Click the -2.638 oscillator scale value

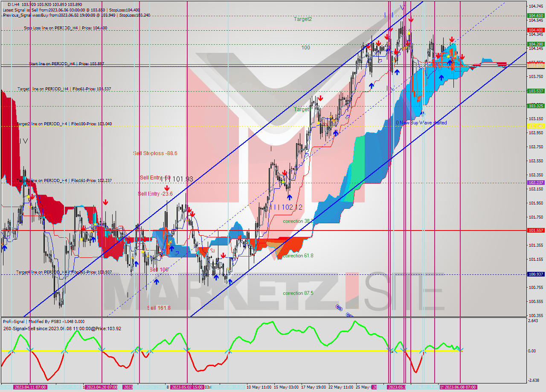tap(534, 380)
